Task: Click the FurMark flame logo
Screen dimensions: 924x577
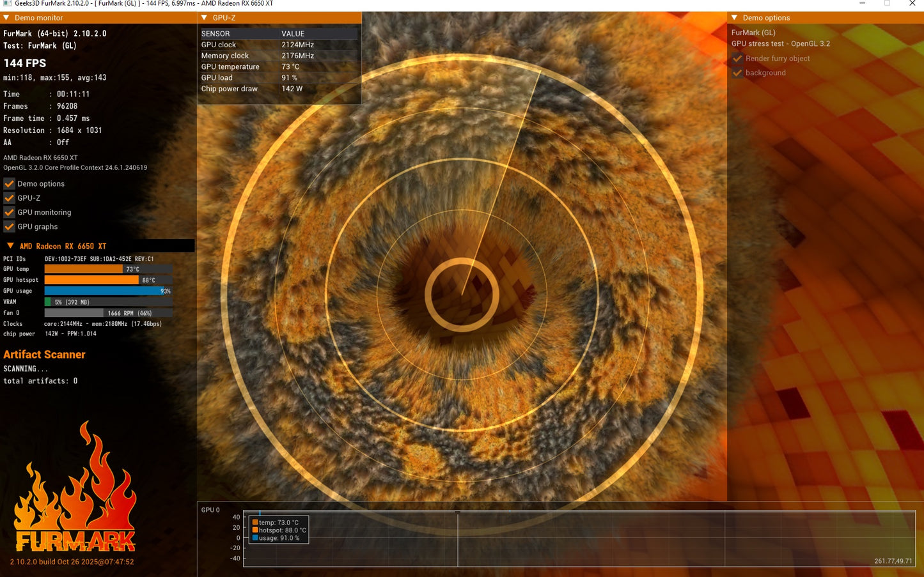Action: tap(75, 487)
